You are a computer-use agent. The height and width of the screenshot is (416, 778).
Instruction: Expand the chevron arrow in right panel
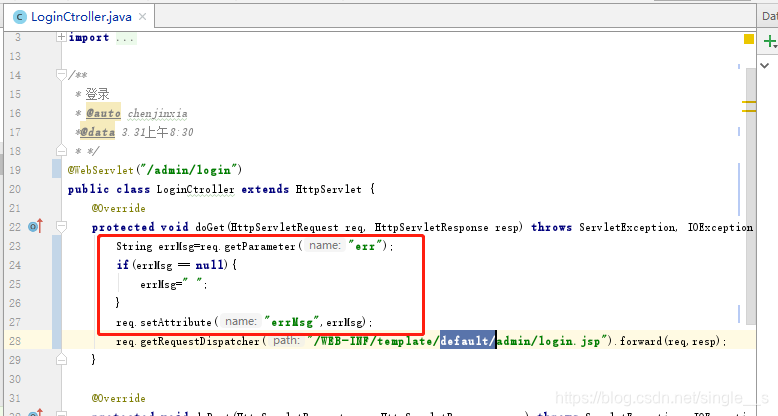pyautogui.click(x=765, y=65)
